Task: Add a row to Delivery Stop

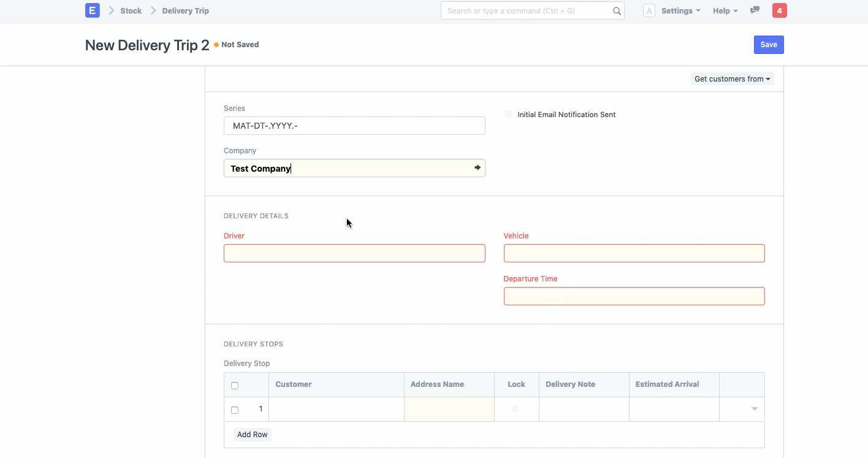Action: (252, 435)
